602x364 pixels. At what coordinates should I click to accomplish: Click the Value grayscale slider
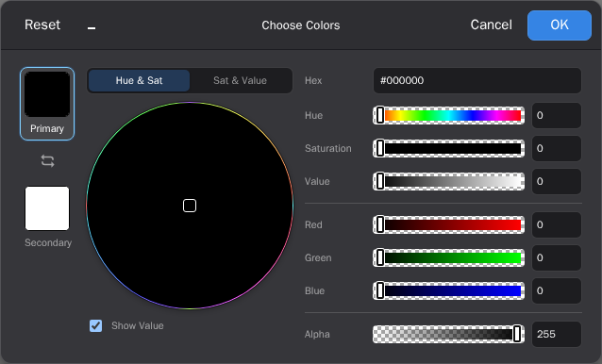point(448,181)
